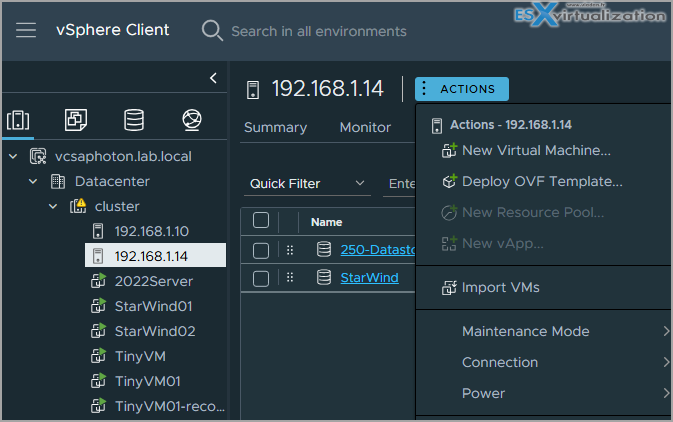This screenshot has width=673, height=422.
Task: Tick the StarWind row checkbox
Action: (x=261, y=279)
